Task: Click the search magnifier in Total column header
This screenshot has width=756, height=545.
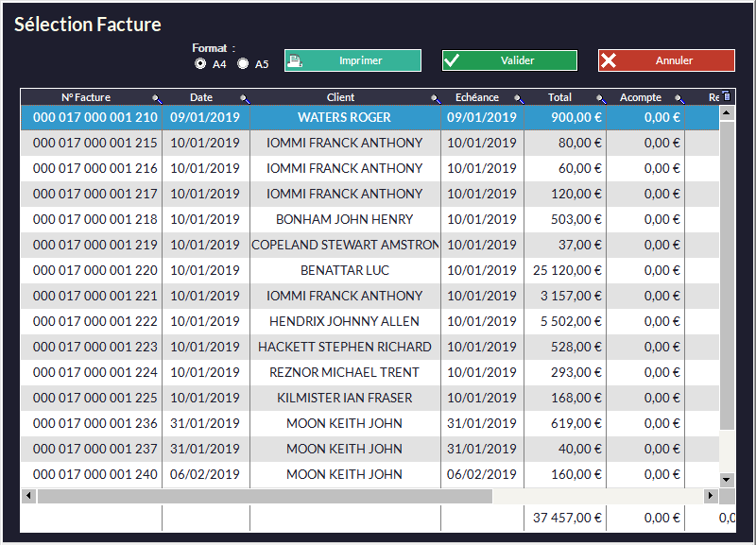Action: [600, 98]
